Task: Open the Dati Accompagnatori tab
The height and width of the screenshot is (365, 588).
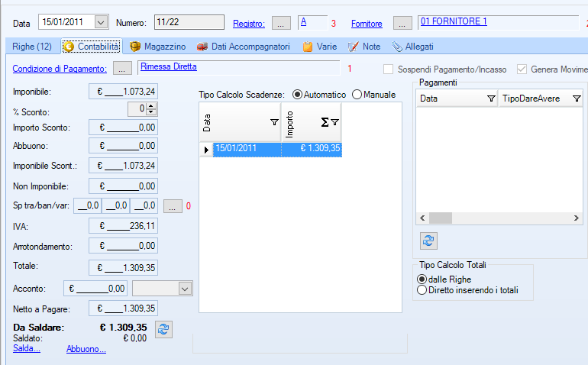Action: tap(243, 47)
